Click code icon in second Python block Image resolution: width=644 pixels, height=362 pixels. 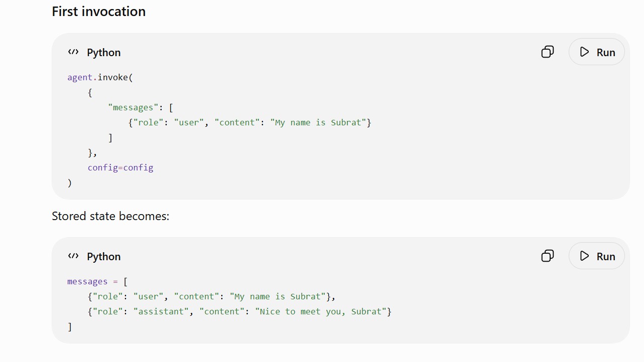[x=73, y=256]
